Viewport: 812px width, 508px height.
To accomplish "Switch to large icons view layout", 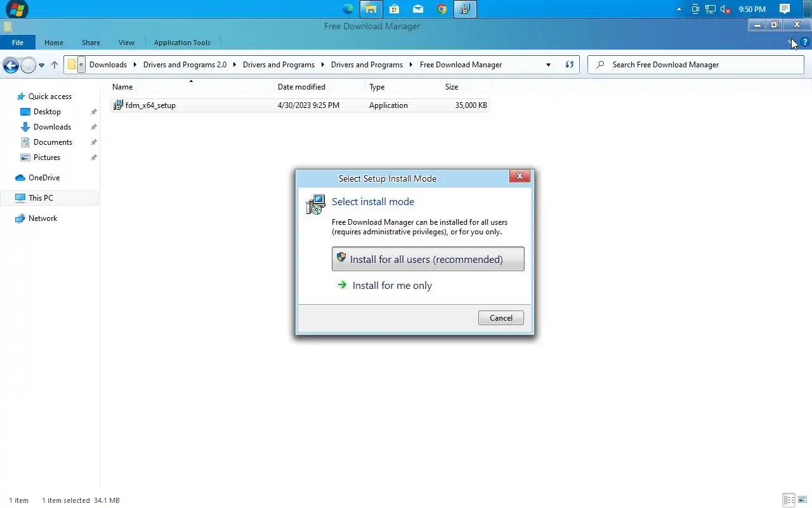I will [x=802, y=500].
